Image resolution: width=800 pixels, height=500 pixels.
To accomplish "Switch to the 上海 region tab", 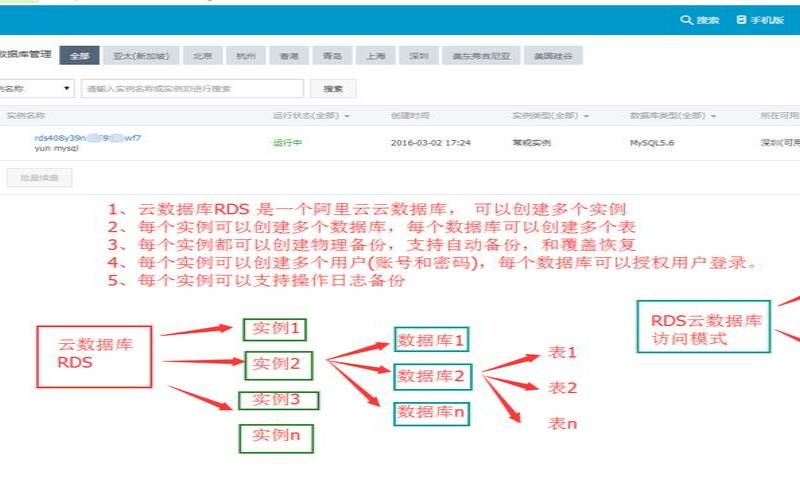I will coord(376,56).
